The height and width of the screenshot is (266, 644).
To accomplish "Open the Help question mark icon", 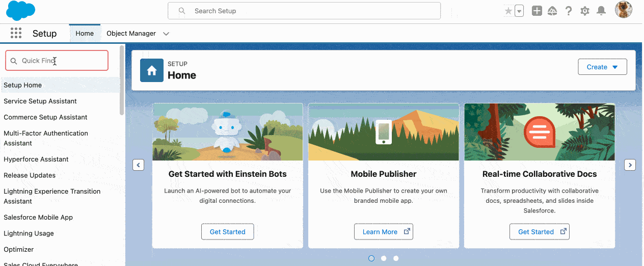I will click(569, 11).
